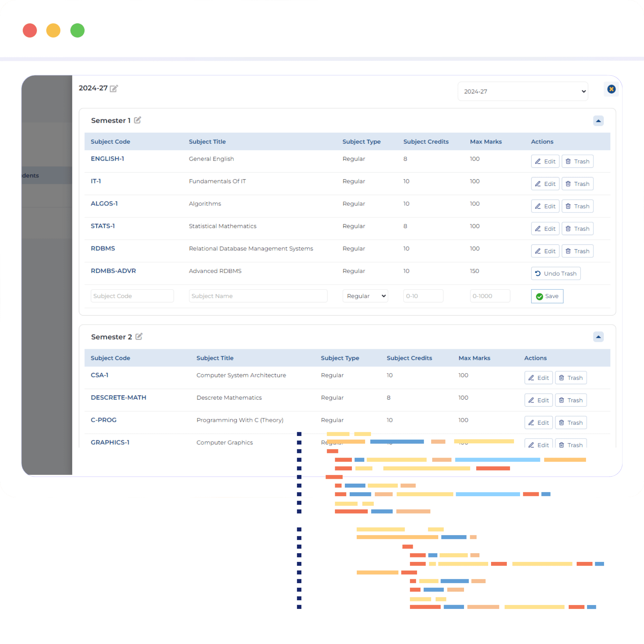Screen dimensions: 644x644
Task: Collapse the Semester 1 section
Action: point(598,121)
